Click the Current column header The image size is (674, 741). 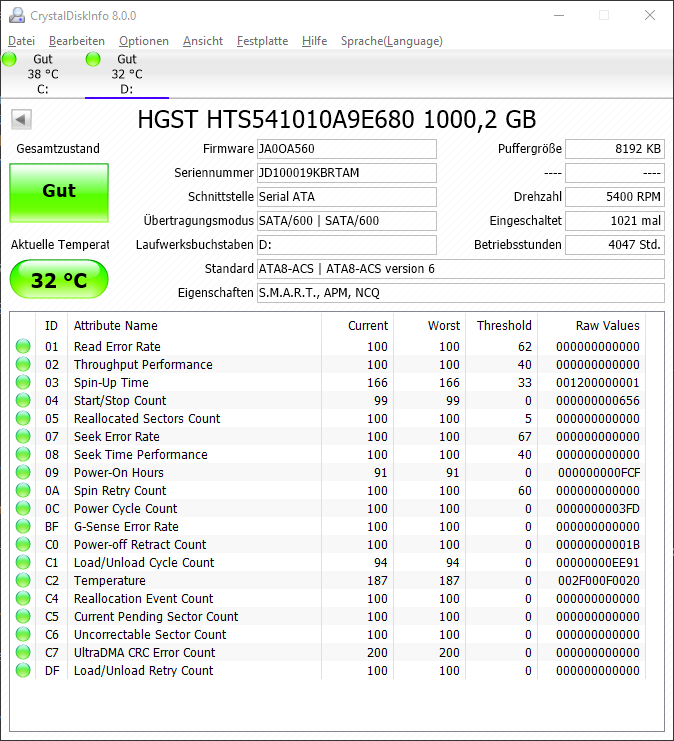(x=357, y=326)
